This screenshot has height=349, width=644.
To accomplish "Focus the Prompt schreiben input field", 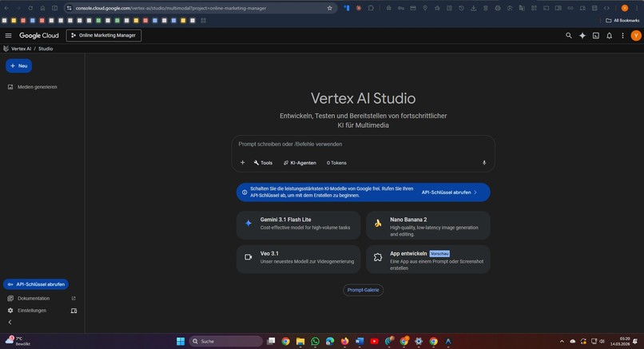I will pyautogui.click(x=363, y=145).
